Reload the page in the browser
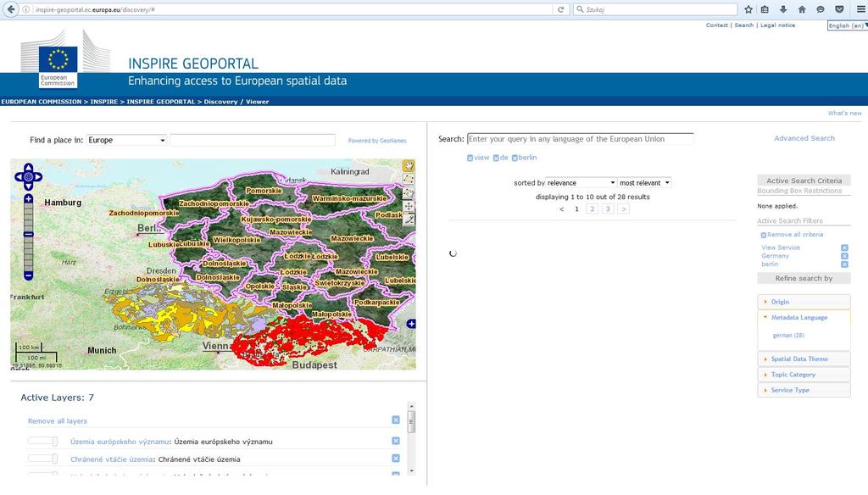The height and width of the screenshot is (495, 868). point(560,9)
